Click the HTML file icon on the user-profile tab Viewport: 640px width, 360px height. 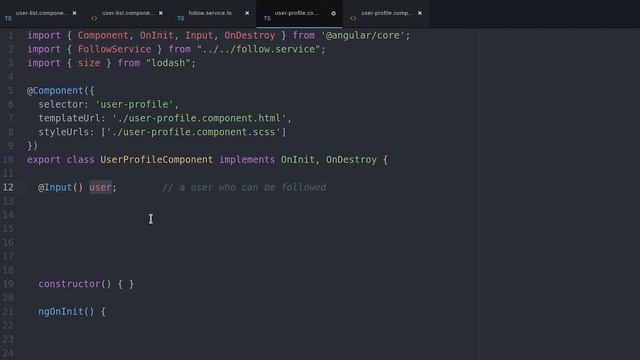(x=353, y=18)
